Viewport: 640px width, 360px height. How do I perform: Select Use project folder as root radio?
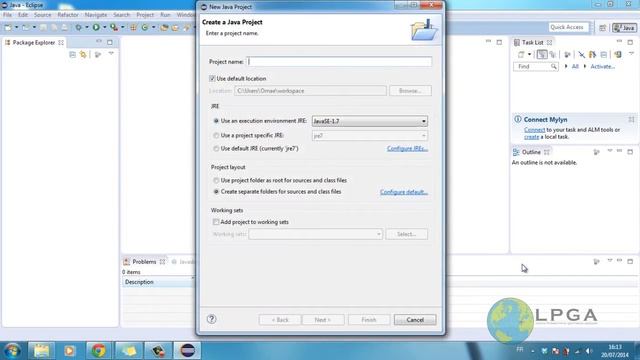(216, 180)
